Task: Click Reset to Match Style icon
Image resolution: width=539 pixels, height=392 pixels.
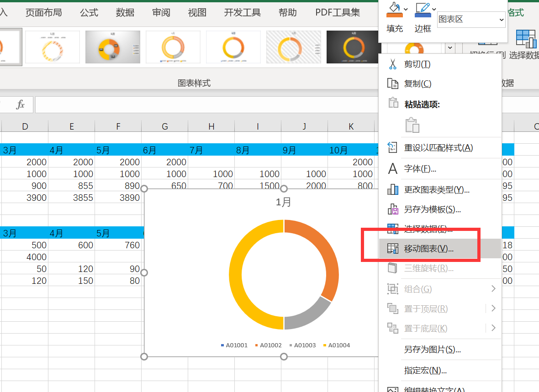Action: point(392,147)
